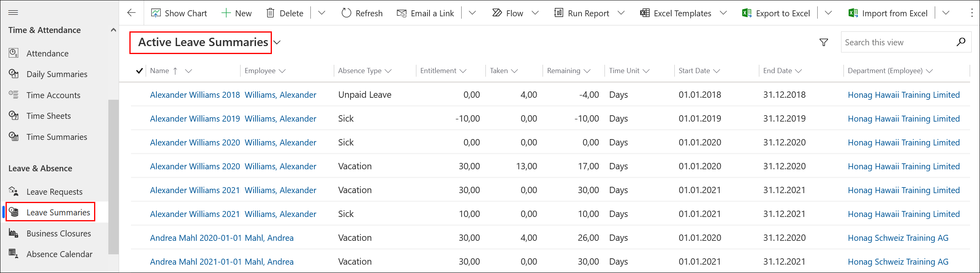Open the more commands ellipsis menu
Screen dimensions: 980x273
(x=972, y=13)
